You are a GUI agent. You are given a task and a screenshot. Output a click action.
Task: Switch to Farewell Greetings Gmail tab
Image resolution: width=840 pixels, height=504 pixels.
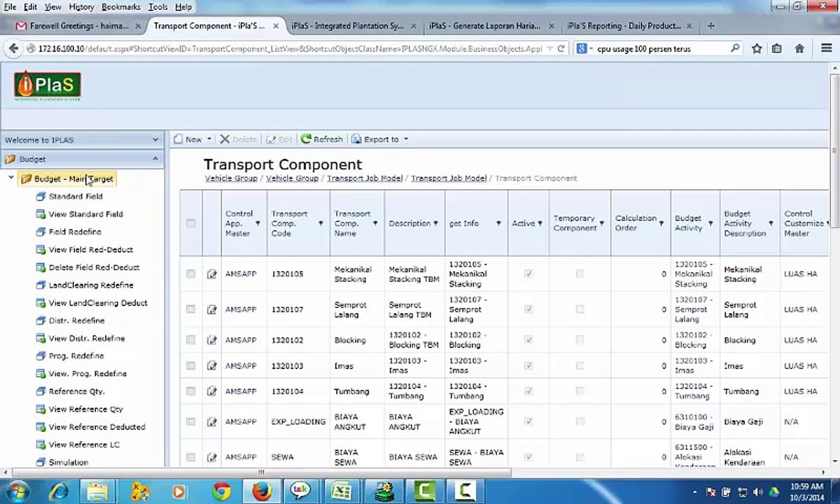pos(78,26)
